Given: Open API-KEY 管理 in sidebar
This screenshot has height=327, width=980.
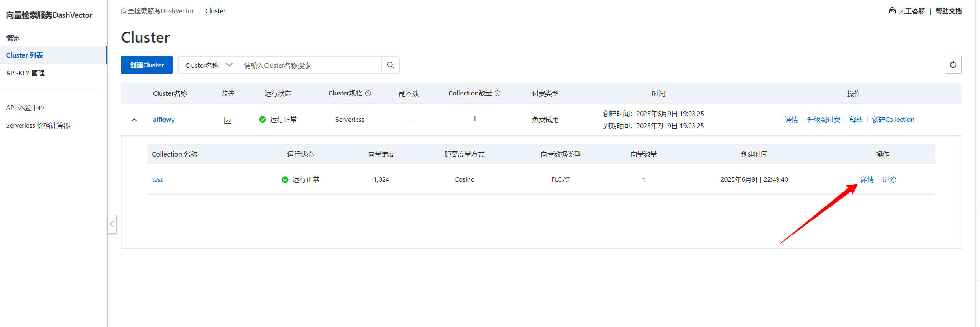Looking at the screenshot, I should pos(25,73).
